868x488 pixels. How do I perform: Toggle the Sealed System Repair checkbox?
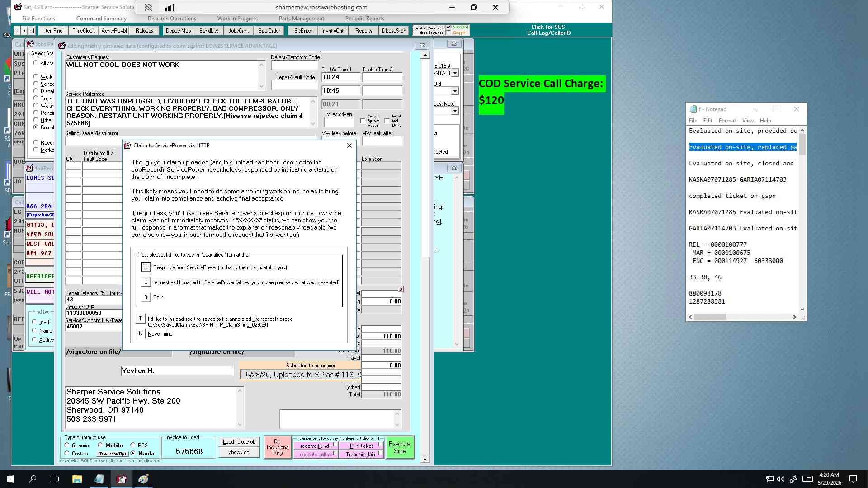[363, 121]
